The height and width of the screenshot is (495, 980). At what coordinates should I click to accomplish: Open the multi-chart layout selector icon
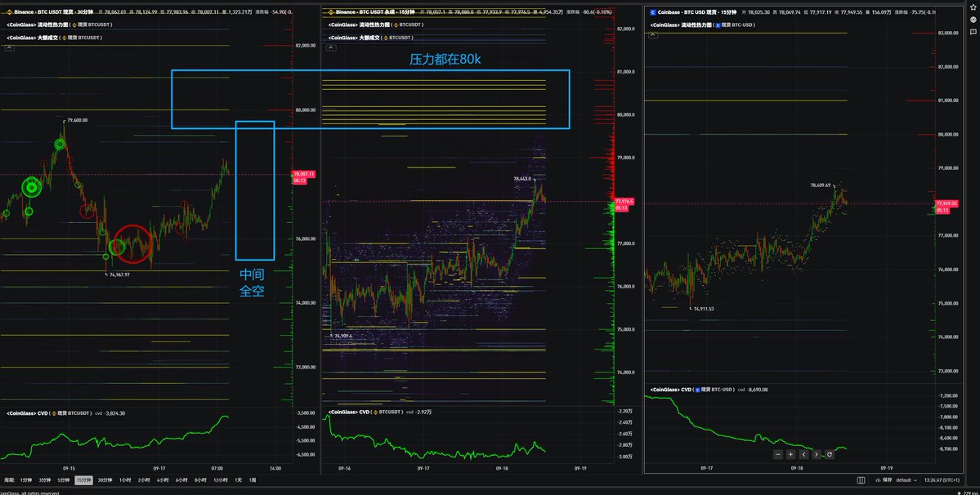[861, 480]
